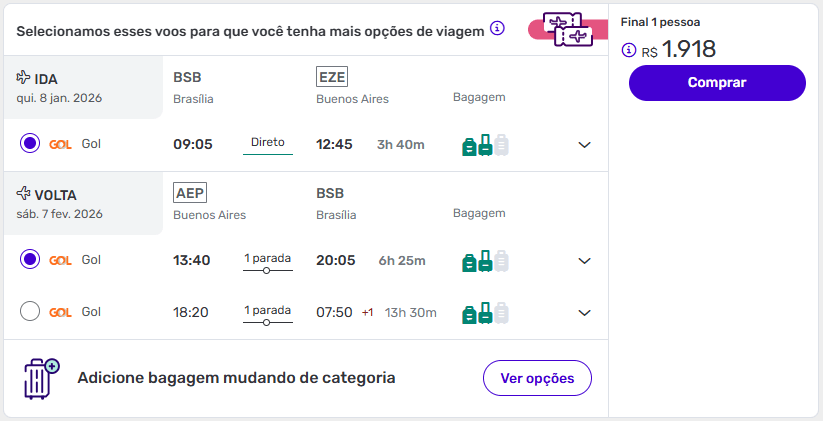Click the pink flight tickets icon

pos(567,29)
